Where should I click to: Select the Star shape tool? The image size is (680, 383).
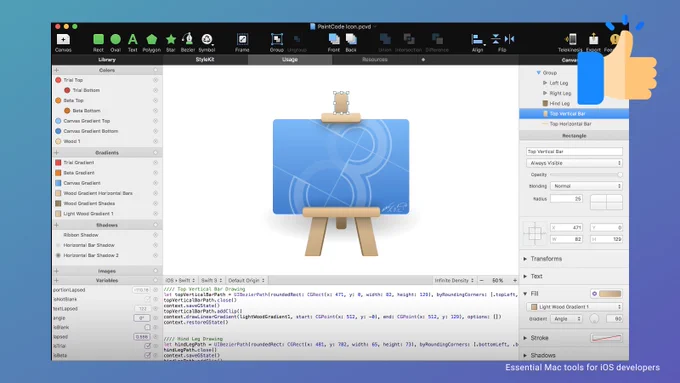point(171,43)
